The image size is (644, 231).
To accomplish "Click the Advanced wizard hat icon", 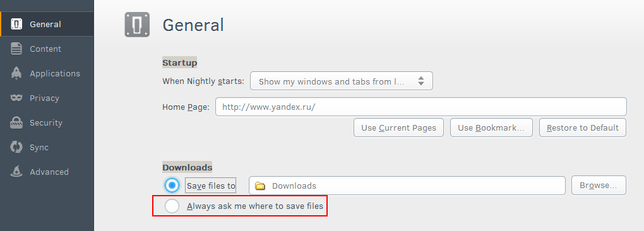I will point(16,172).
